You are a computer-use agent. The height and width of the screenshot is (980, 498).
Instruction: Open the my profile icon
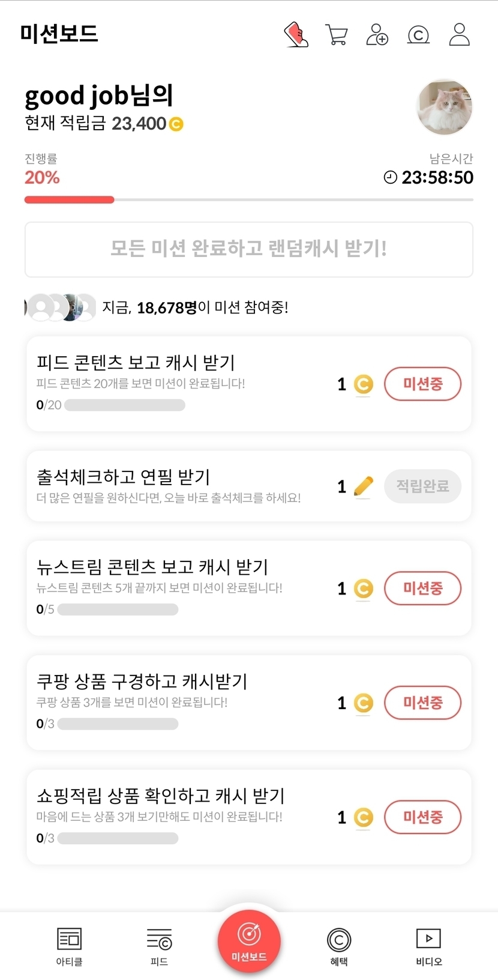coord(459,35)
